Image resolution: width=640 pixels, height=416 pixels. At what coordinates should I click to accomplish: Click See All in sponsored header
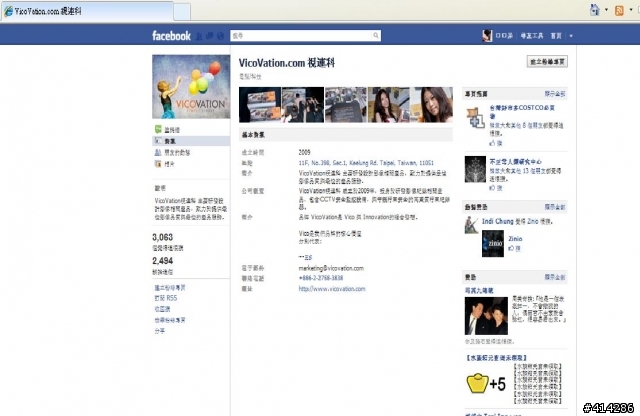555,277
